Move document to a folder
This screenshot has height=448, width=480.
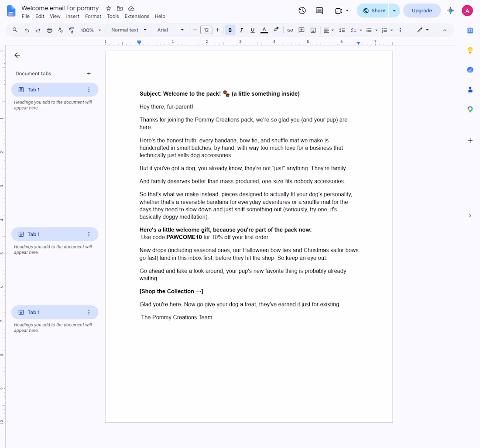pos(120,8)
